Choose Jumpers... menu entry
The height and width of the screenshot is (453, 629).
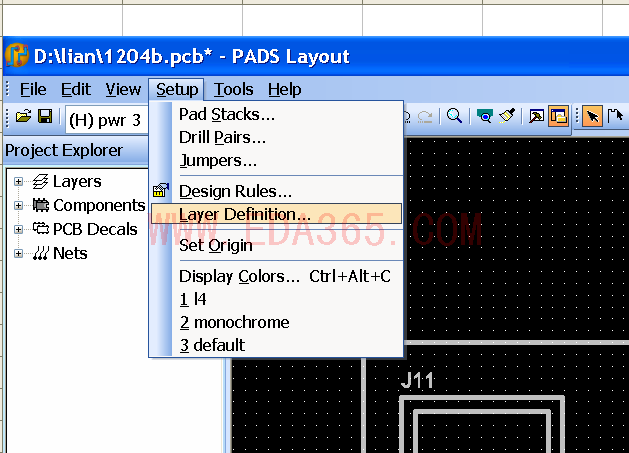pyautogui.click(x=277, y=160)
